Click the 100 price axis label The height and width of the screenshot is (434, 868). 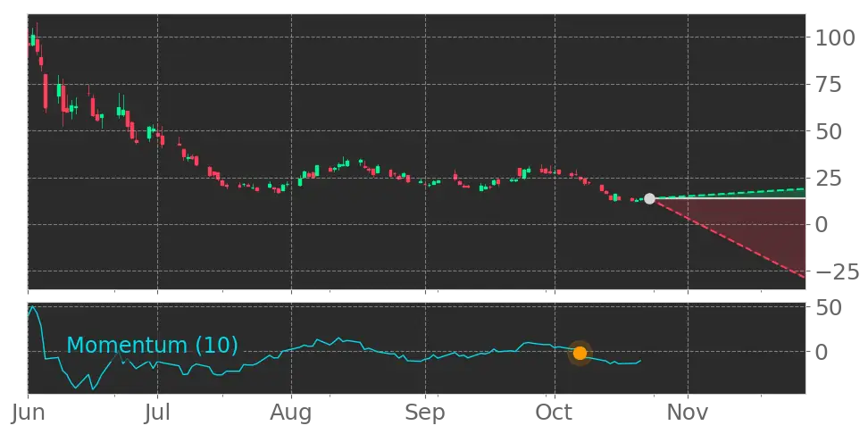[834, 38]
